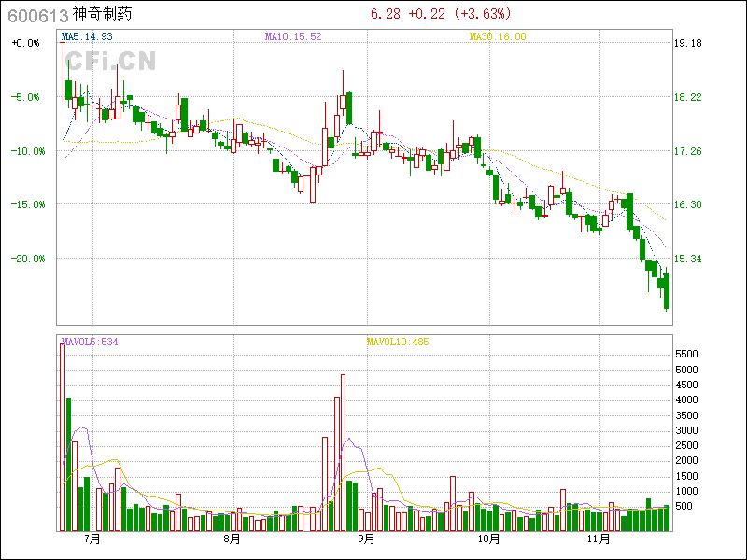747x560 pixels.
Task: Click the 5500 volume axis label
Action: [687, 355]
